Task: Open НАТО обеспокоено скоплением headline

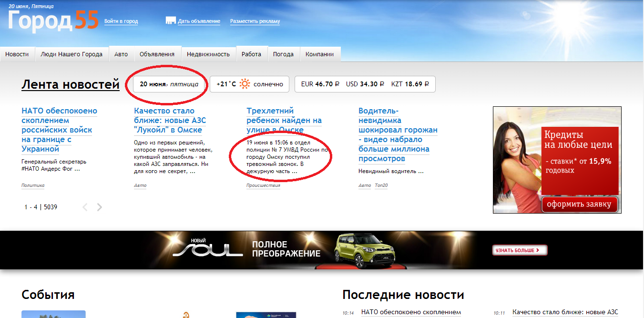Action: pos(60,130)
